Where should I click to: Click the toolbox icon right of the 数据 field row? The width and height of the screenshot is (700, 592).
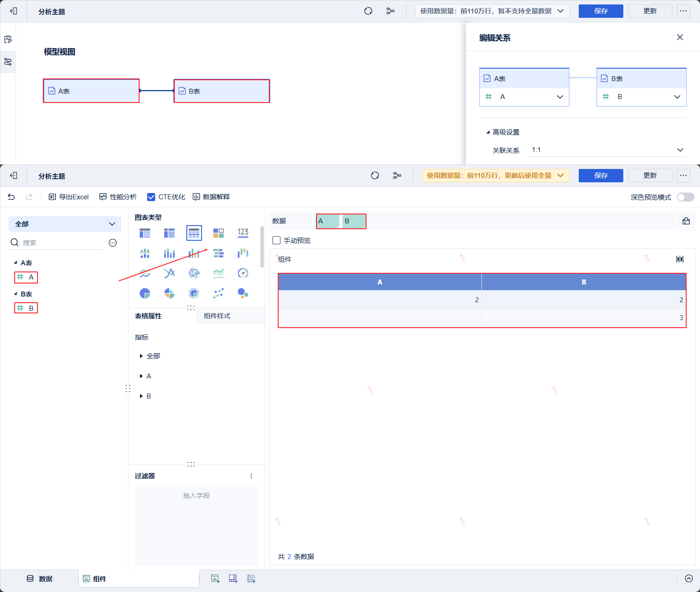[686, 221]
